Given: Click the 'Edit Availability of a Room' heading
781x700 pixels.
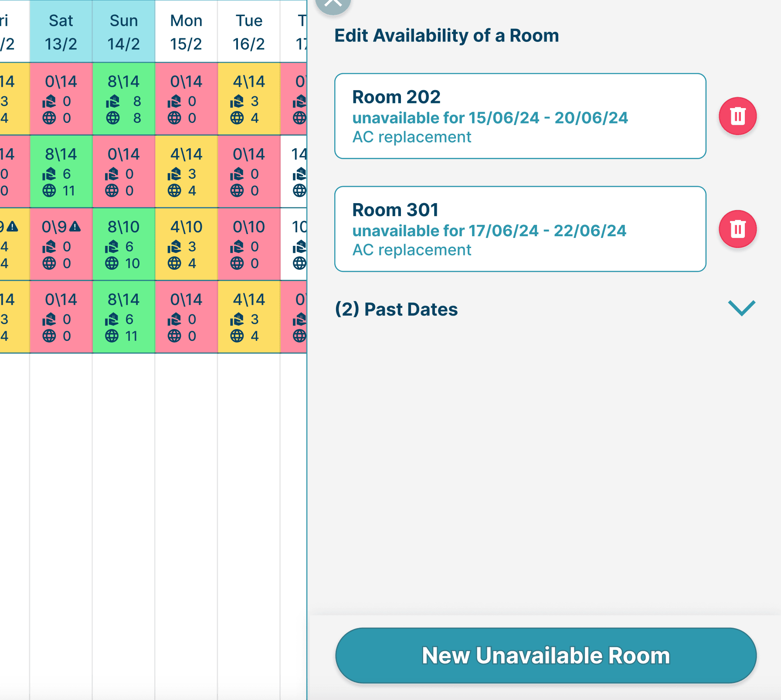Looking at the screenshot, I should pos(446,35).
